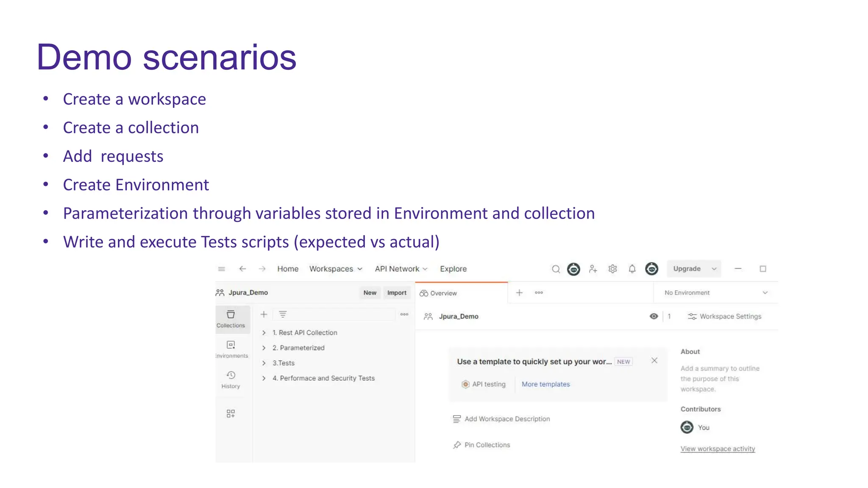Open Explore

(453, 269)
